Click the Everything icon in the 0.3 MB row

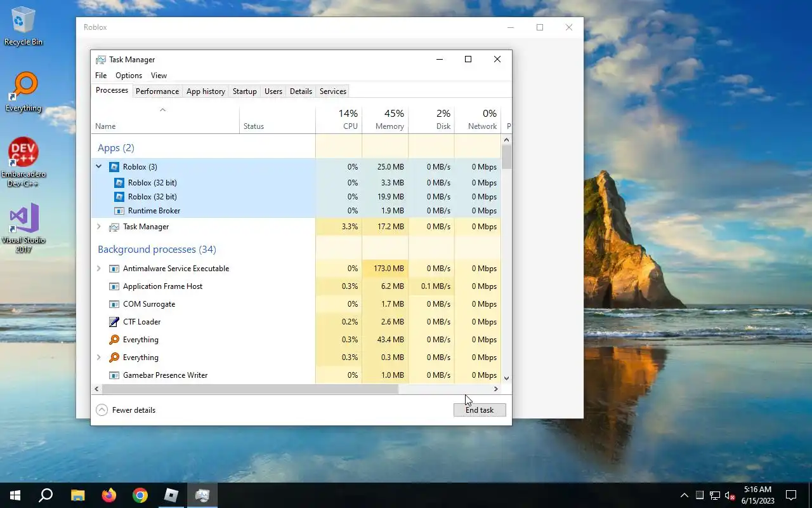[114, 358]
